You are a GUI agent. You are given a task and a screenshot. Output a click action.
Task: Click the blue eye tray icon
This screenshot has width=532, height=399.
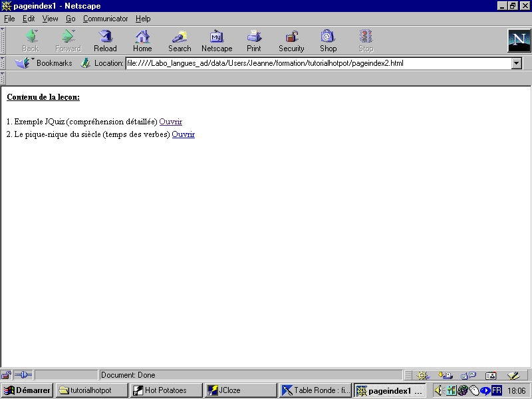[485, 391]
